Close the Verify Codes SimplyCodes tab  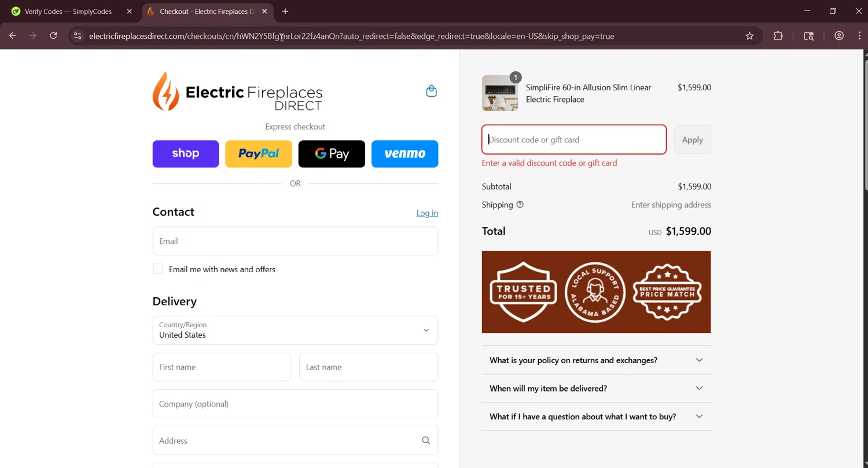[129, 11]
